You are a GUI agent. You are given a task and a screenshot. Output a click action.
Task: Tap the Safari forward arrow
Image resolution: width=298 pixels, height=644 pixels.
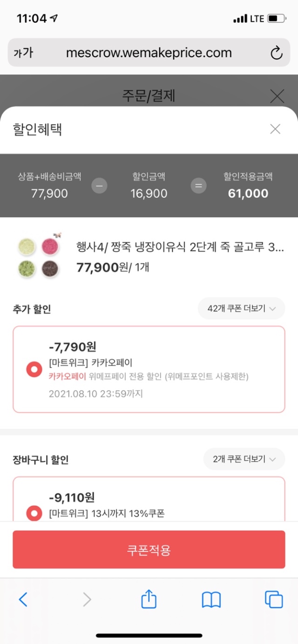point(87,600)
